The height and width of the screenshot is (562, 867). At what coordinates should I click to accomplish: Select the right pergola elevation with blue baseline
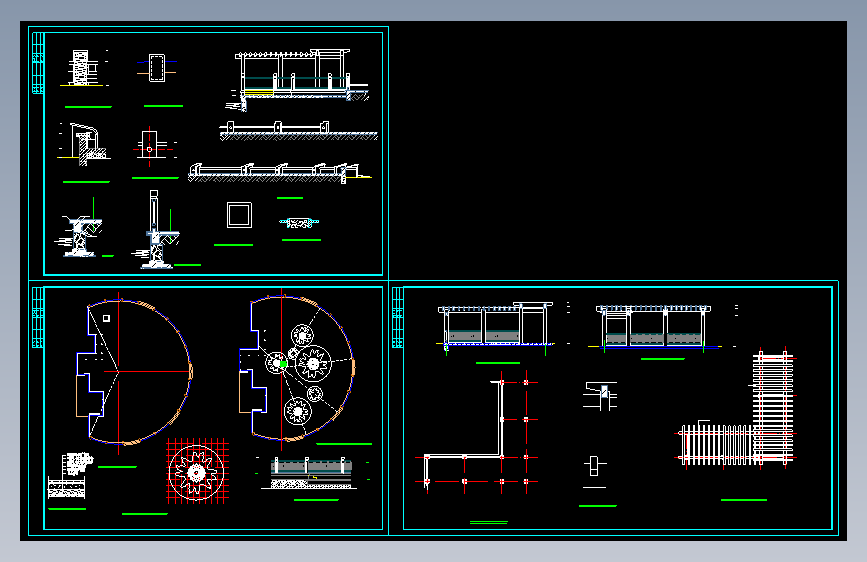[x=655, y=327]
